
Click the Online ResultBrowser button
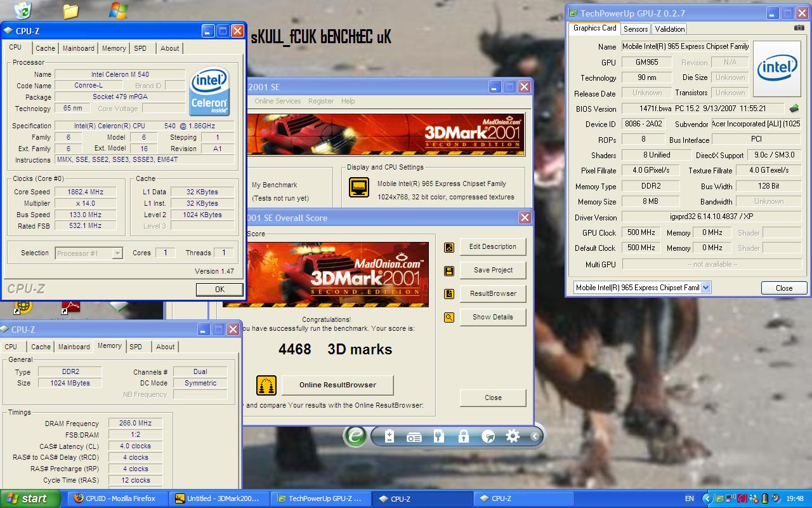337,385
